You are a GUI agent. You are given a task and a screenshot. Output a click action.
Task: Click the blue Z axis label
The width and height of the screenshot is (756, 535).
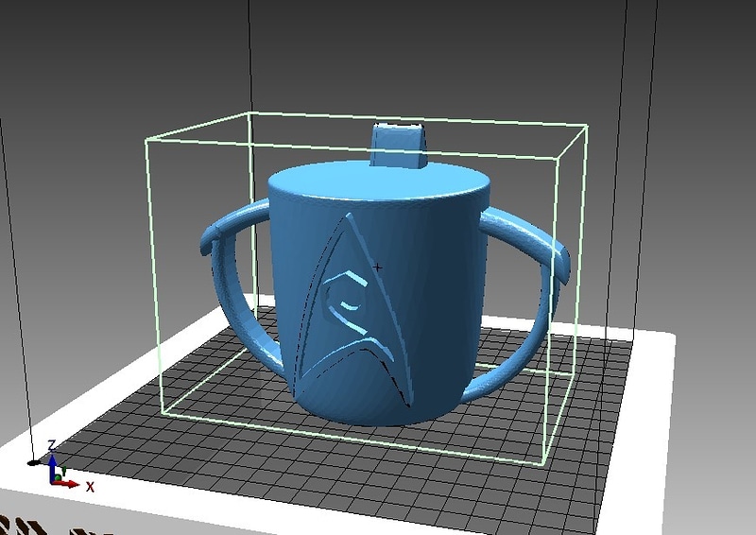coord(52,445)
